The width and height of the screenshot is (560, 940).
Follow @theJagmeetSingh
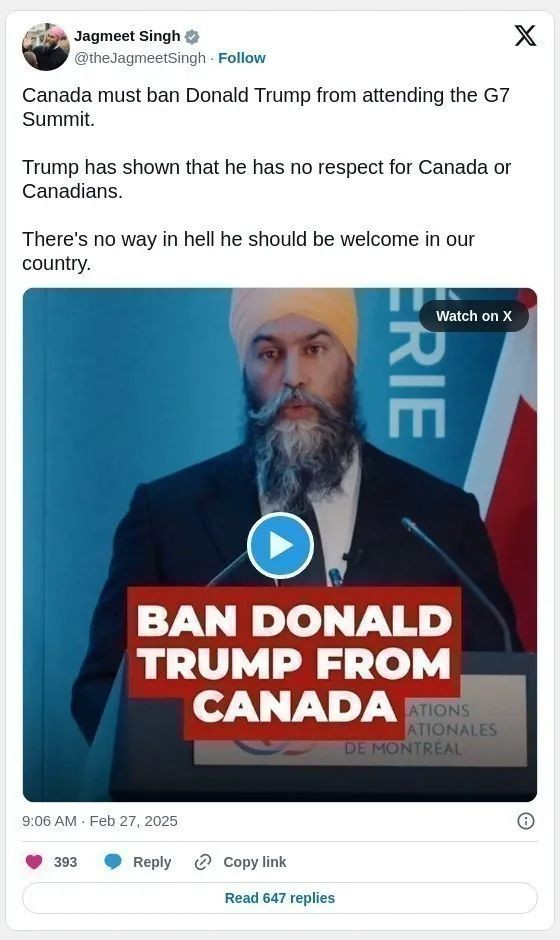(242, 58)
